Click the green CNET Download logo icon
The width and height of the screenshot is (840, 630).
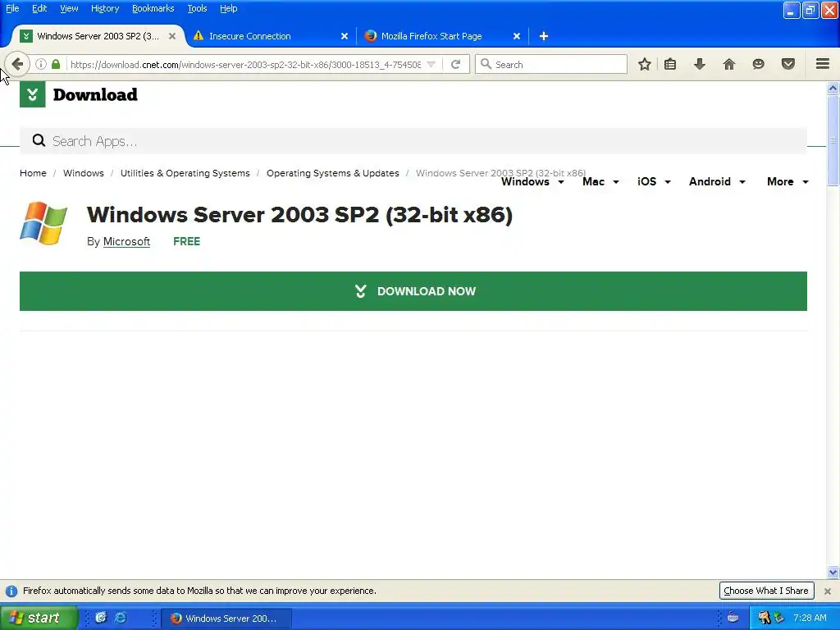click(33, 95)
